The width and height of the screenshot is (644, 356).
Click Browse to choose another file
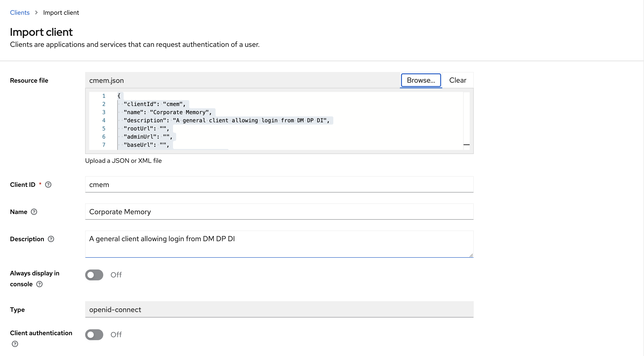click(421, 80)
